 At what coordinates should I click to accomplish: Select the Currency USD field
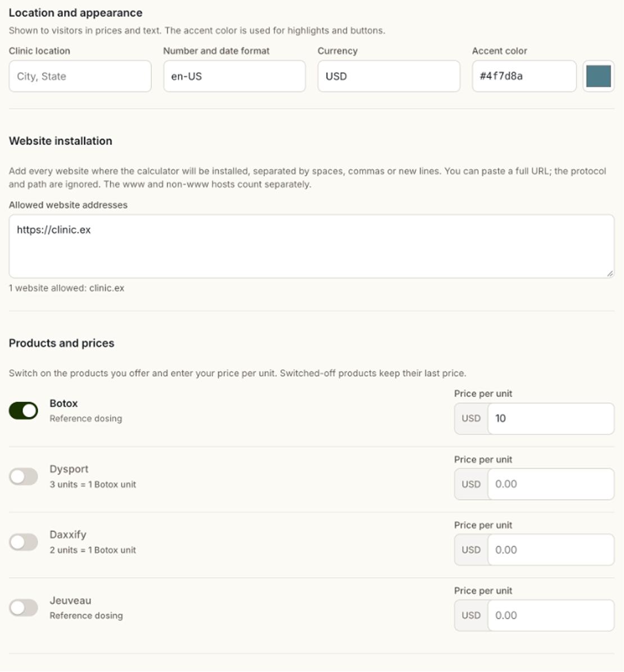pyautogui.click(x=389, y=76)
